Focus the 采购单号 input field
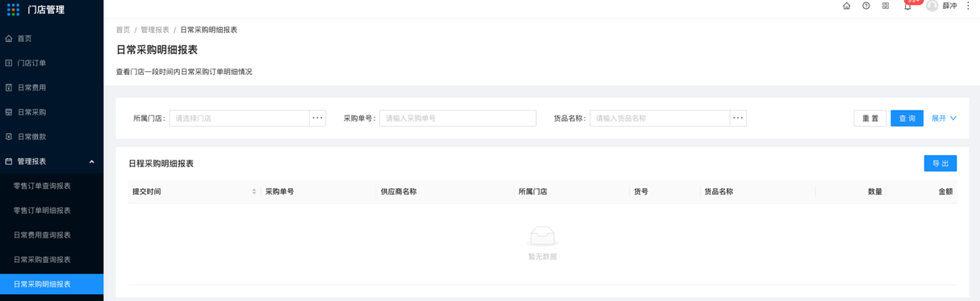The image size is (980, 301). click(458, 118)
